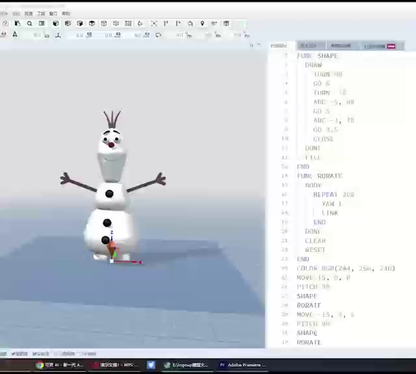Open the Adobe Premiere taskbar item
The width and height of the screenshot is (416, 374).
click(x=242, y=365)
